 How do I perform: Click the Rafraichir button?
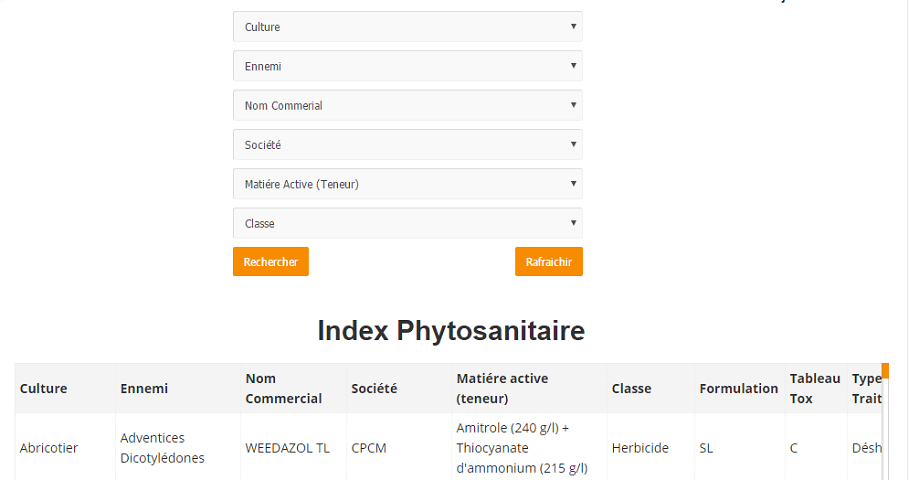coord(548,262)
